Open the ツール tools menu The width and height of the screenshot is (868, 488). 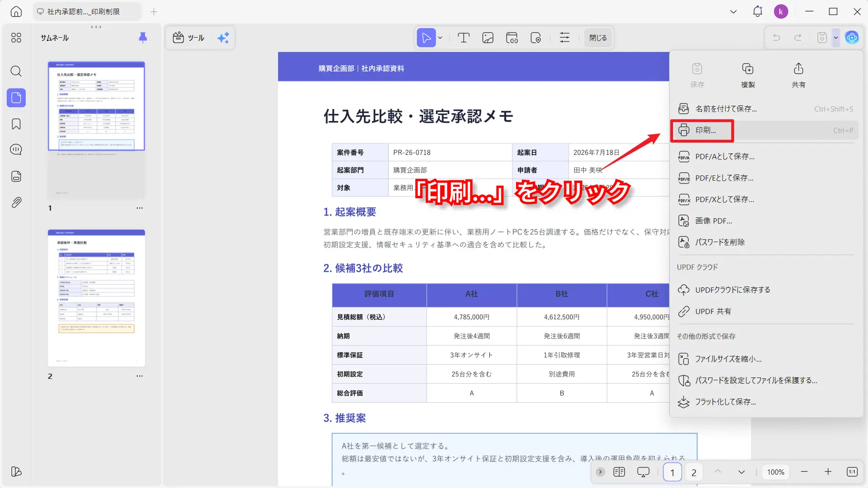pos(189,38)
